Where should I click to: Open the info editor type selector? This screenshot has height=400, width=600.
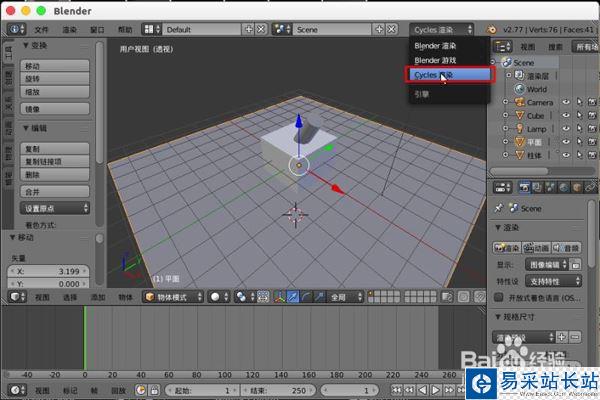coord(16,29)
